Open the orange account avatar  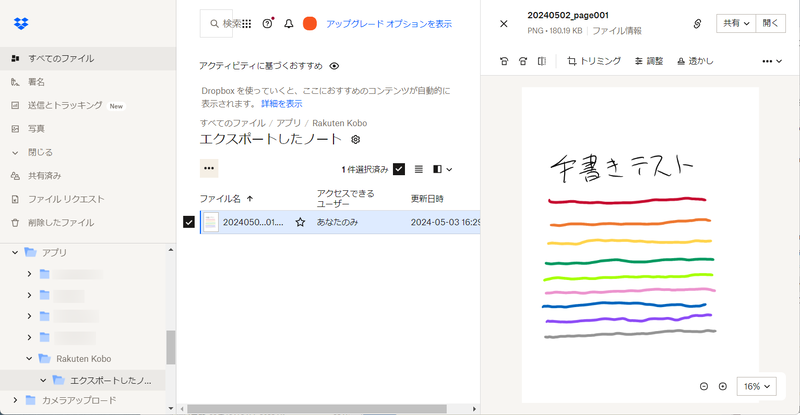(x=310, y=23)
